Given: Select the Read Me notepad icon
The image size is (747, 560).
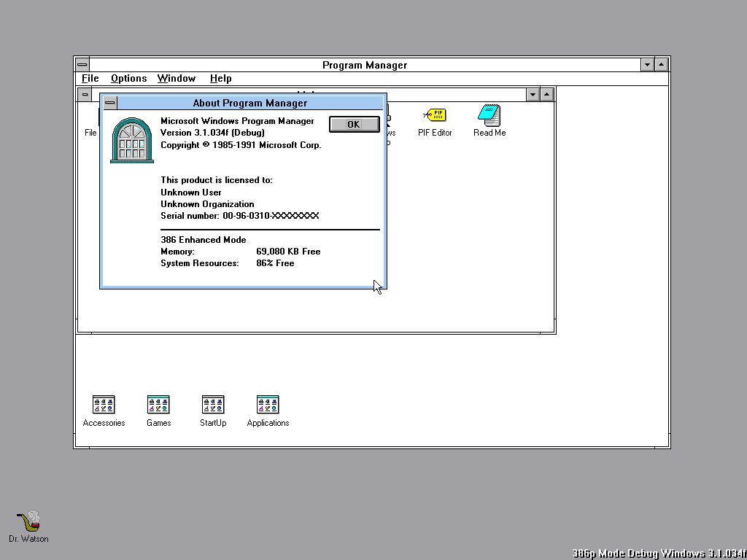Looking at the screenshot, I should pos(489,115).
